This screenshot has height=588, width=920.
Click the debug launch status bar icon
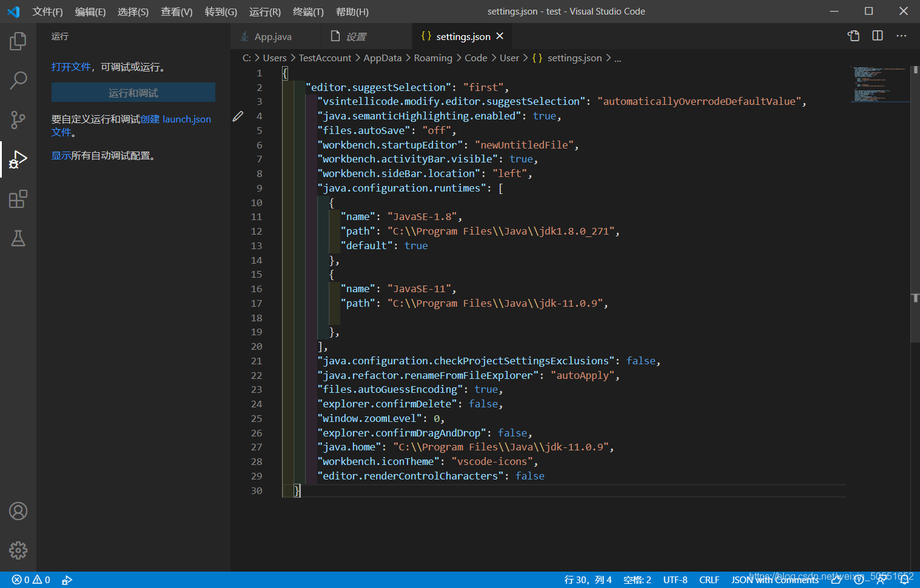67,580
